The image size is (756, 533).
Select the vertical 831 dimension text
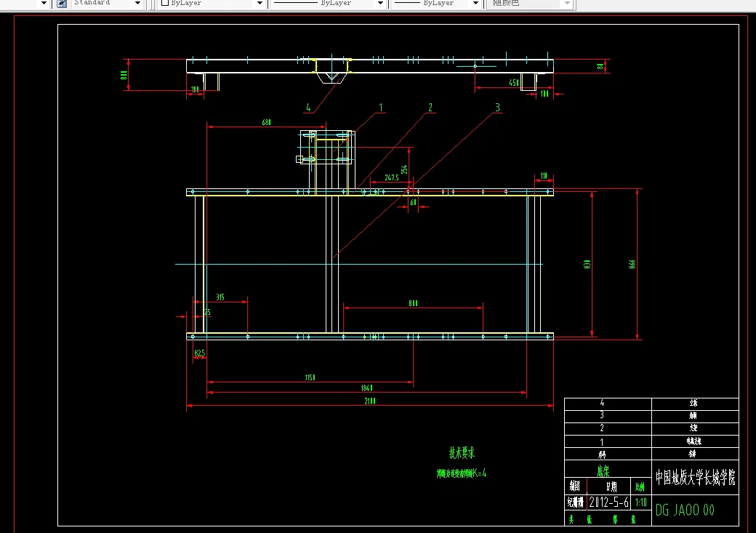point(587,265)
